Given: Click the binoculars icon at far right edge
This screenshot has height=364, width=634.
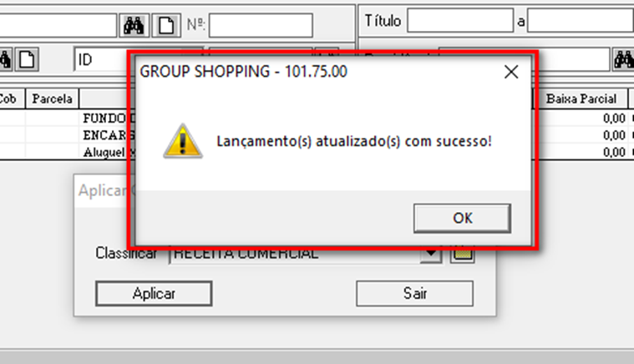Looking at the screenshot, I should click(623, 60).
